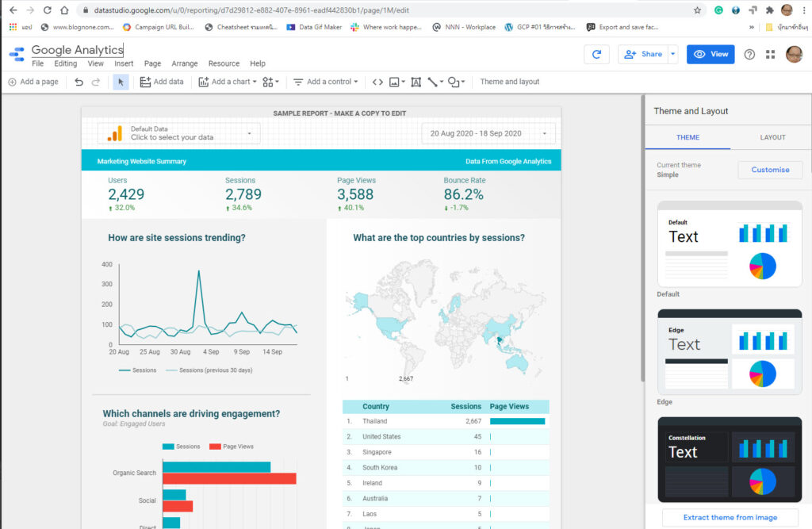Click the Users scorecard value 2,429
The height and width of the screenshot is (529, 812).
126,194
